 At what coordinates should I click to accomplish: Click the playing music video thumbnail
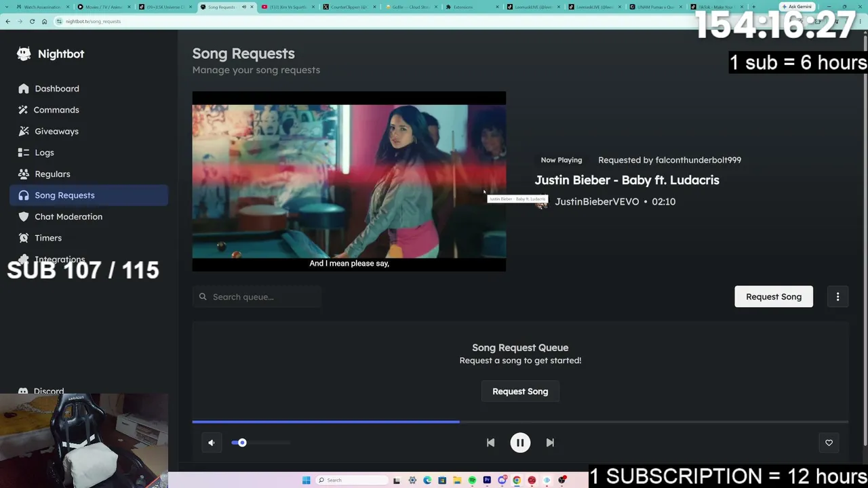(349, 181)
